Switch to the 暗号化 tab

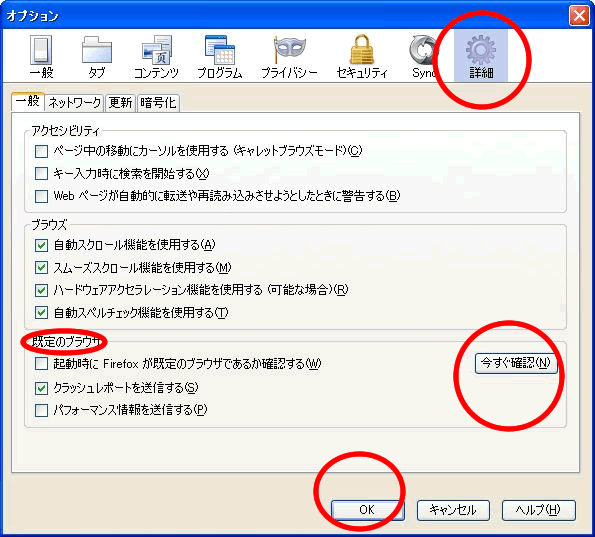click(158, 102)
